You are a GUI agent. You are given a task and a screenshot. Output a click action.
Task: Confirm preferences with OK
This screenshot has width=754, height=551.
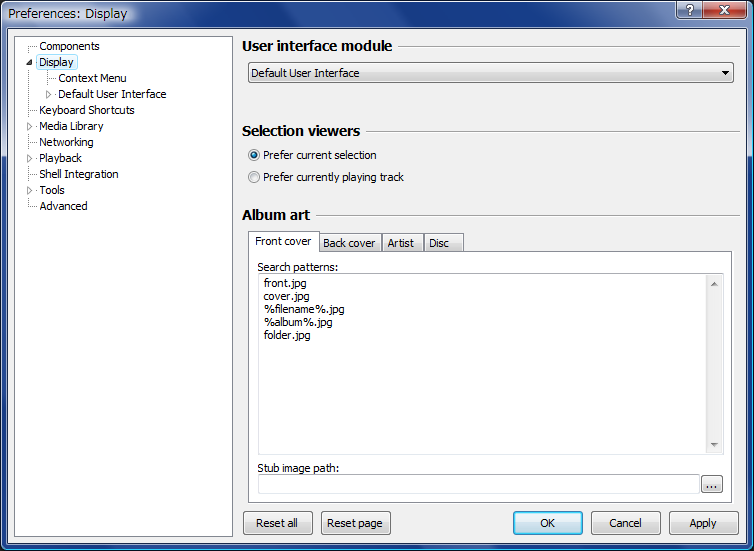click(x=548, y=523)
